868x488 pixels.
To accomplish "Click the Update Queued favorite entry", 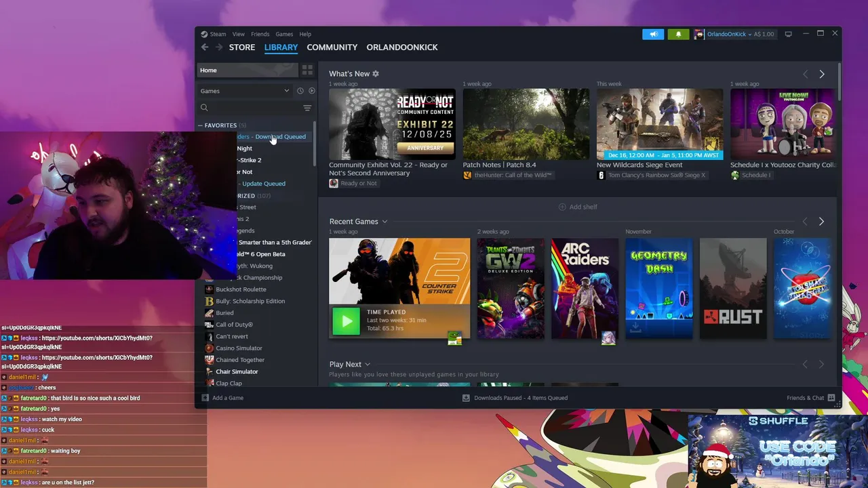I will pos(264,184).
